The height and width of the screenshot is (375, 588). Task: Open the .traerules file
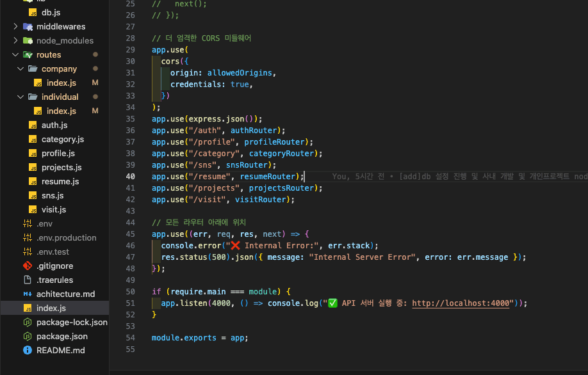tap(54, 280)
